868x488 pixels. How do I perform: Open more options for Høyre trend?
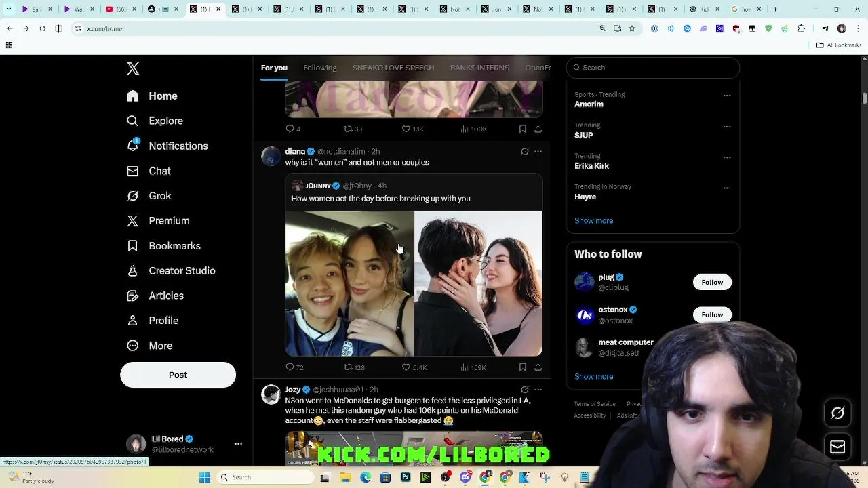[x=727, y=188]
